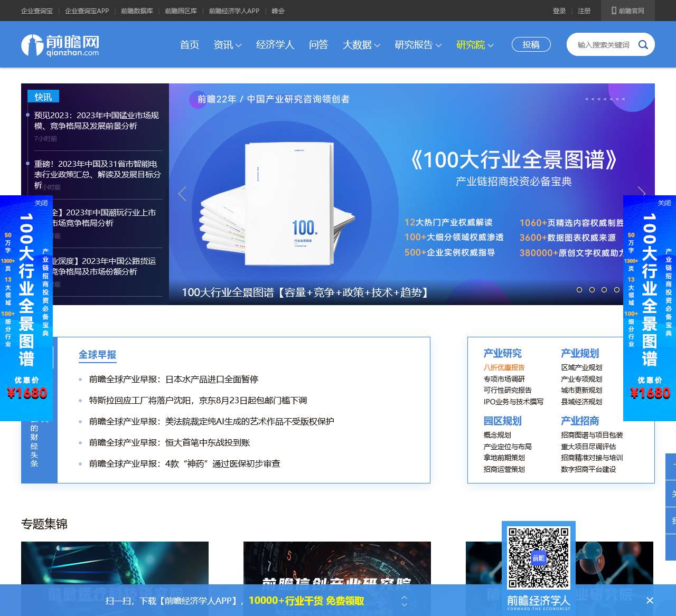The height and width of the screenshot is (616, 676).
Task: Open 企业查询宝APP top link
Action: click(87, 11)
